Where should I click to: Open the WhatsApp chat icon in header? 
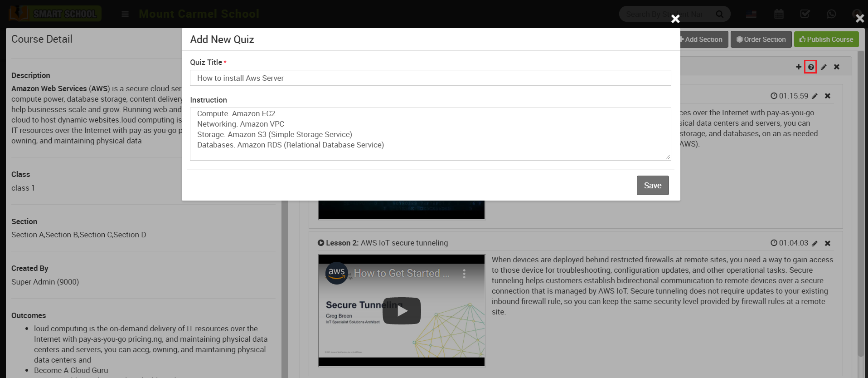[x=831, y=14]
